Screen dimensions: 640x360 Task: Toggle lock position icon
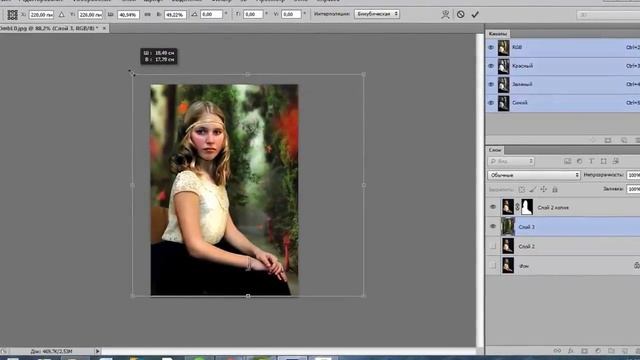click(544, 189)
